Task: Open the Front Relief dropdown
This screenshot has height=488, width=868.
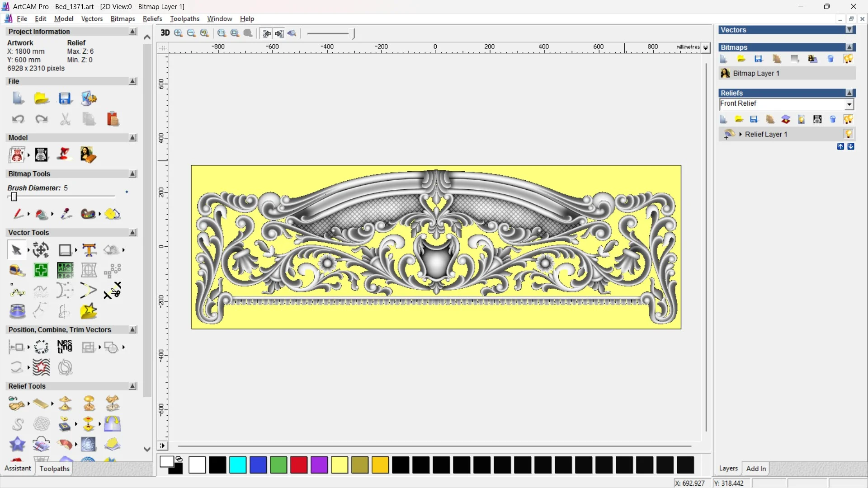Action: click(849, 104)
